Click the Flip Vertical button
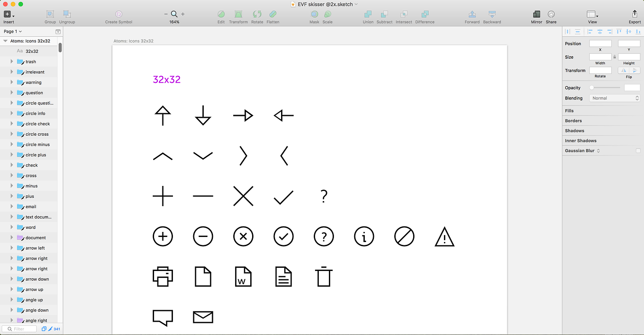Viewport: 644px width, 335px height. tap(635, 70)
